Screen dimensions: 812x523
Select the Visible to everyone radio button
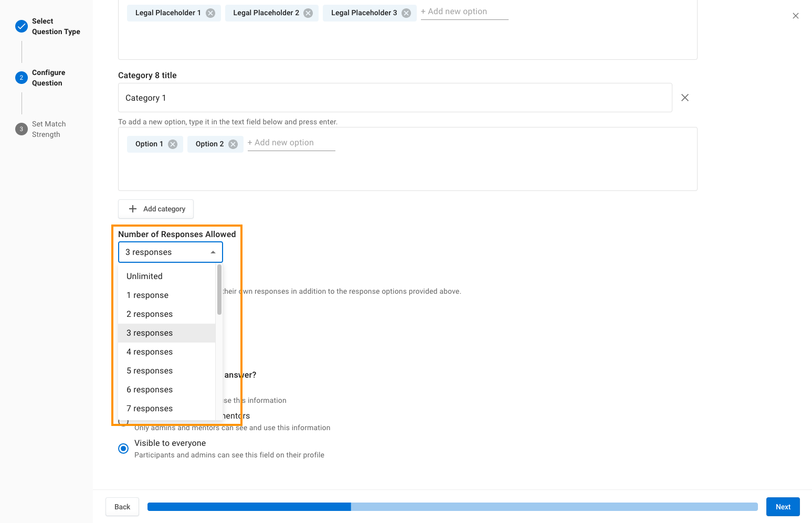tap(123, 449)
